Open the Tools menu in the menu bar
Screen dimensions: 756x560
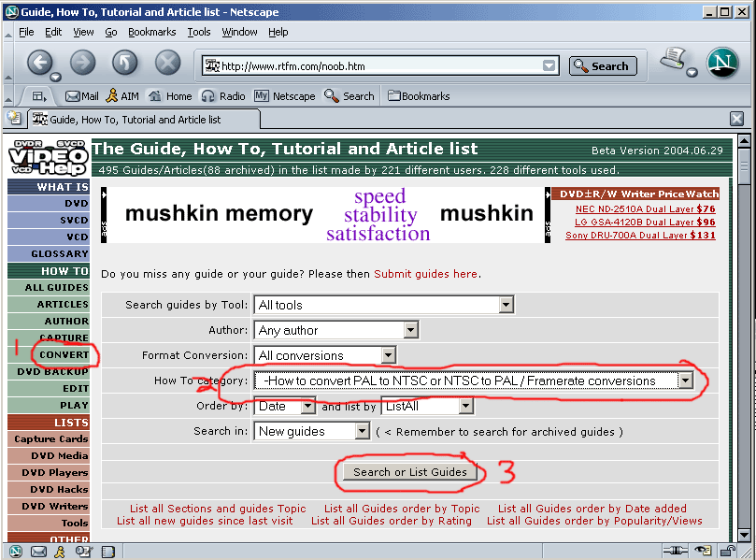199,33
